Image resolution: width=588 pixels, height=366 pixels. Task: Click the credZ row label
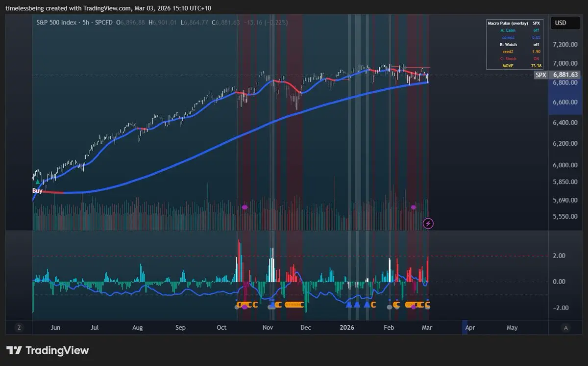point(508,52)
